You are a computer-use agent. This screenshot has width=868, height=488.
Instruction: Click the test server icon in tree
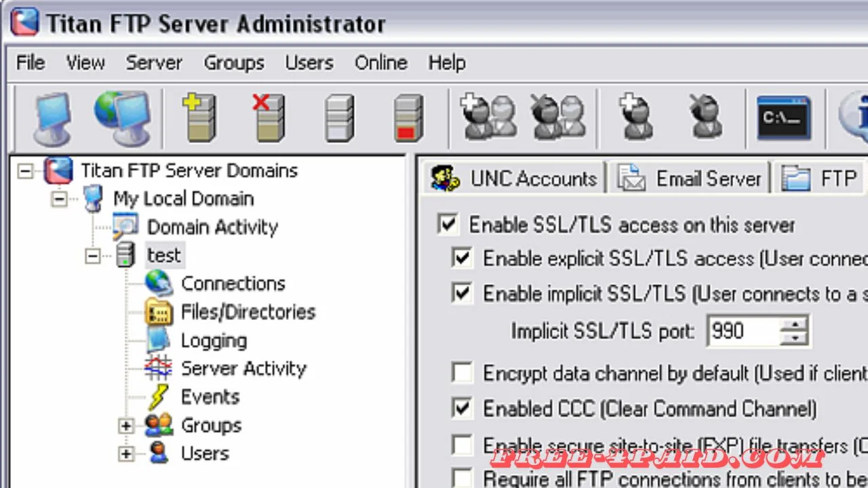pos(125,256)
